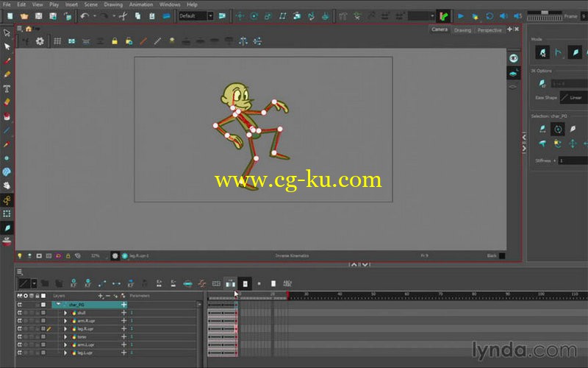
Task: Open the Scene menu
Action: (90, 4)
